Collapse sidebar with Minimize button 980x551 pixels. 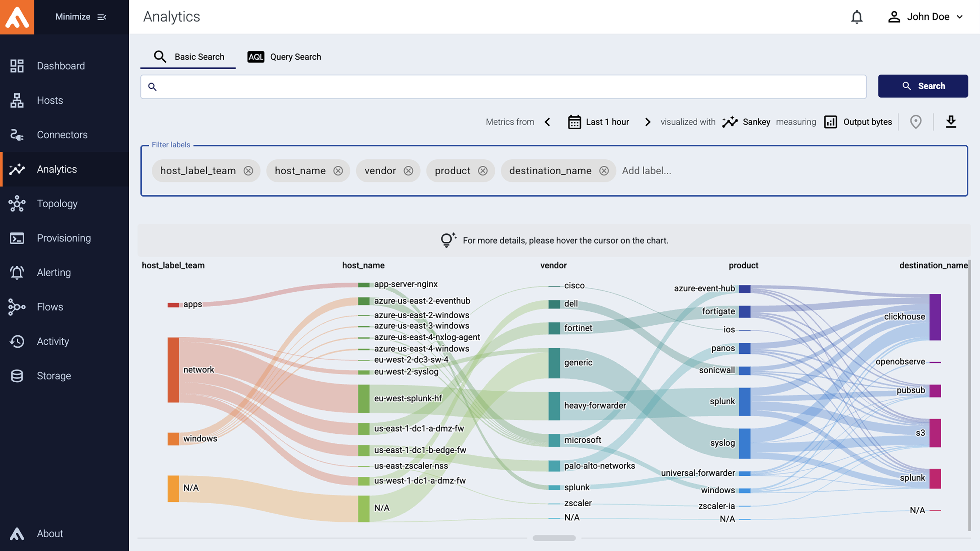click(x=81, y=17)
